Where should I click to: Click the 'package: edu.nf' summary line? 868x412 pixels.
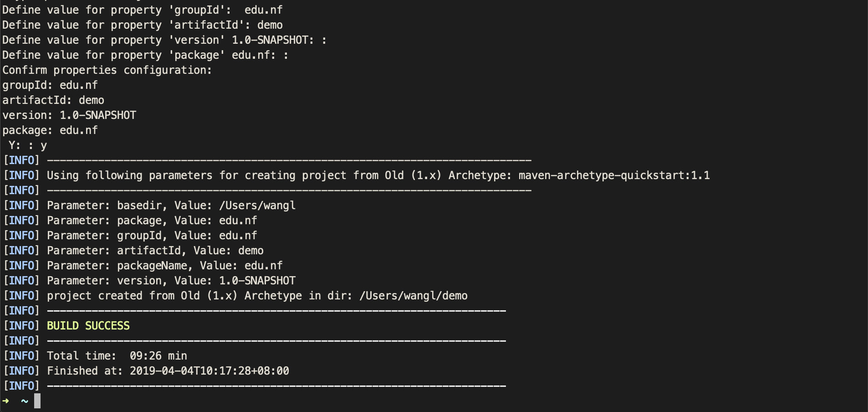click(50, 130)
